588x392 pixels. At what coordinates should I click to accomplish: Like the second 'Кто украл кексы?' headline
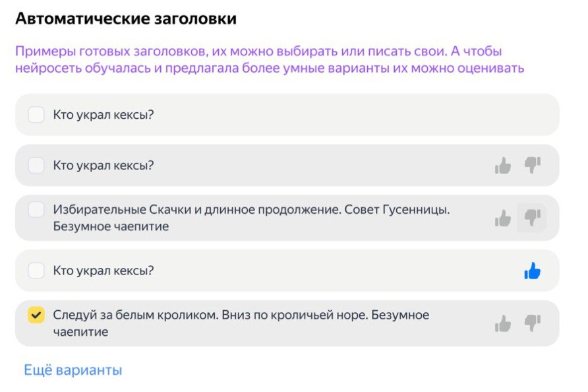tap(503, 166)
